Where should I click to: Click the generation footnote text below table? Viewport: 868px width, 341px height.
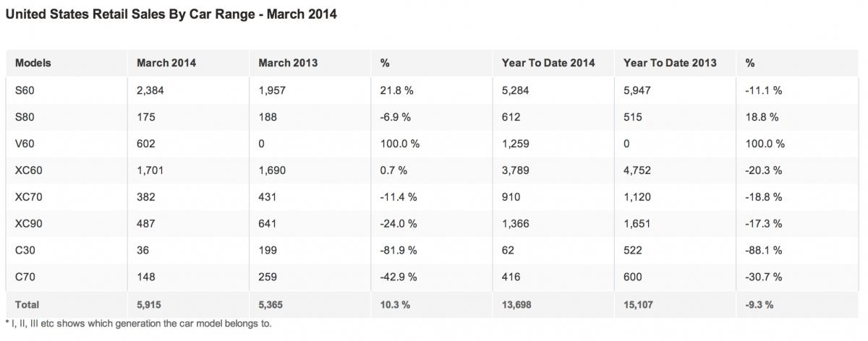(x=137, y=323)
